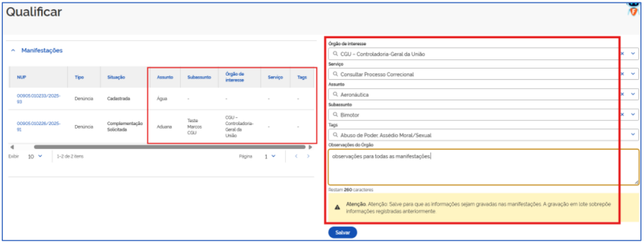Click the search icon in the Tags field
644x243 pixels.
coord(335,135)
